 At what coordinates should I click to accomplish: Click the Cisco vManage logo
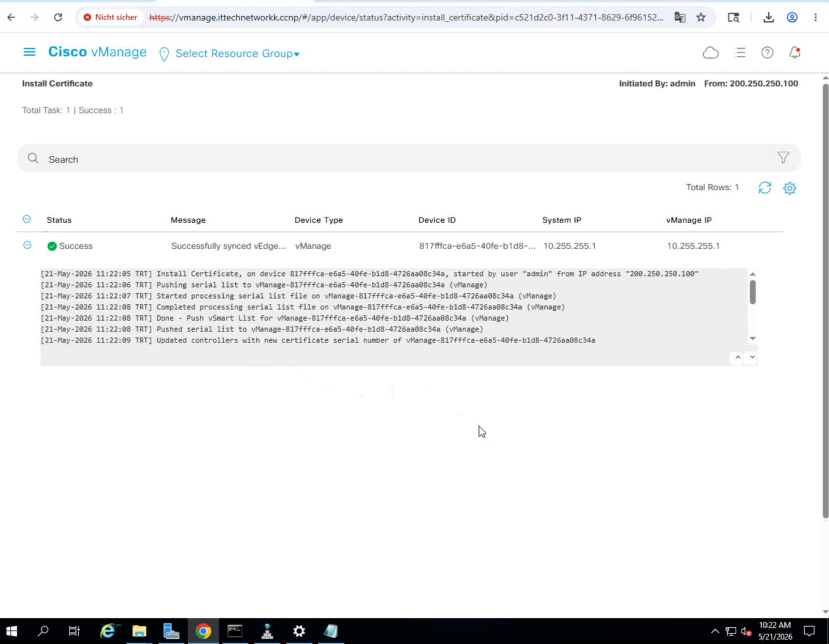[x=97, y=52]
